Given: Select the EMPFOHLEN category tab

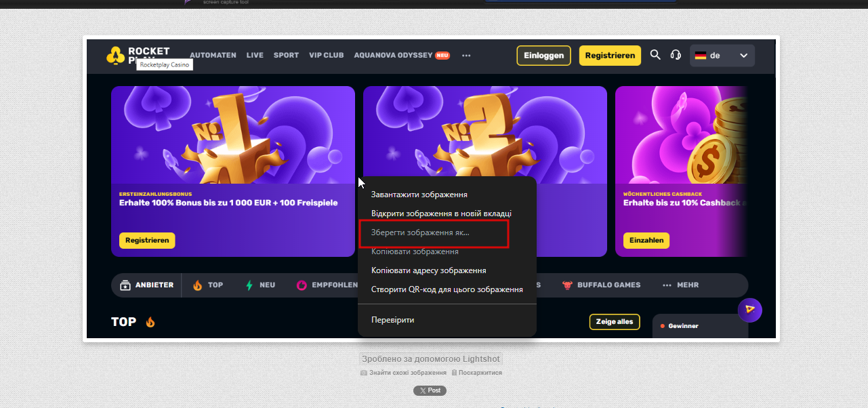Looking at the screenshot, I should (x=327, y=285).
